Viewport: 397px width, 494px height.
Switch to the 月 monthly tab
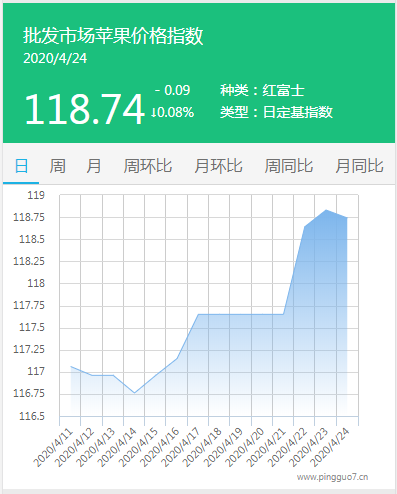coord(93,166)
